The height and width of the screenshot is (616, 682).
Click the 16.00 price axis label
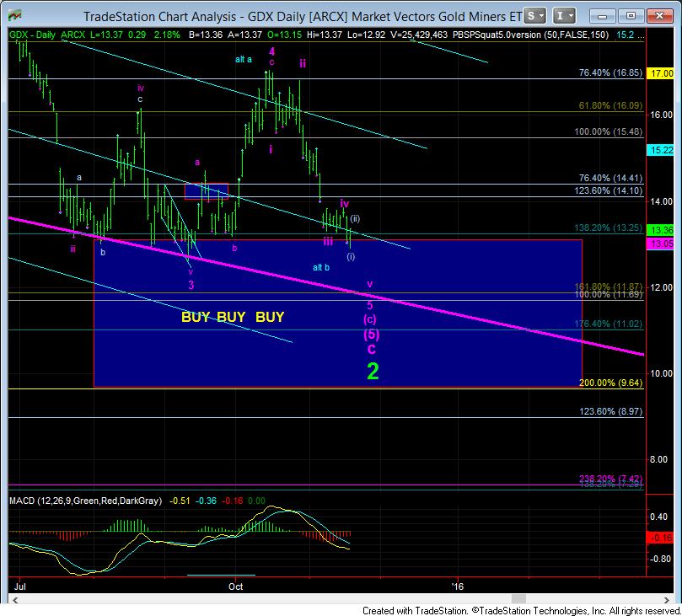tap(661, 115)
